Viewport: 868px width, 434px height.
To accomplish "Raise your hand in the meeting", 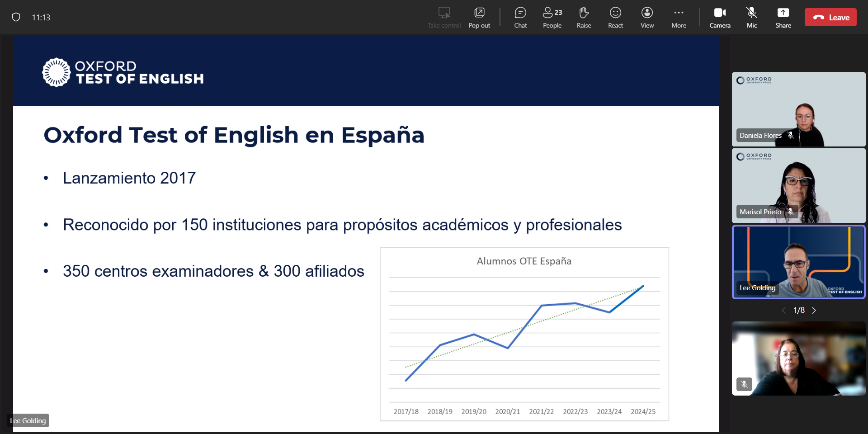I will pyautogui.click(x=584, y=18).
